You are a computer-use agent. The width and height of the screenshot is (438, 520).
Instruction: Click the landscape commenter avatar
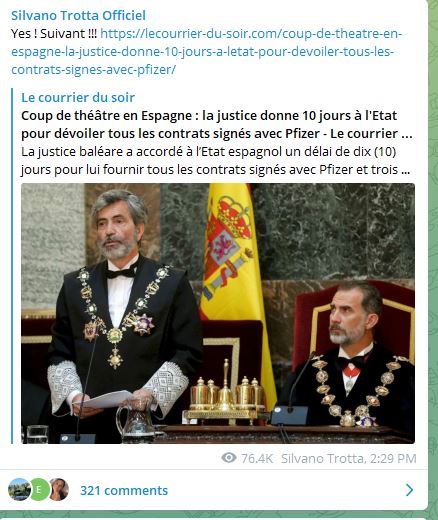coord(19,489)
